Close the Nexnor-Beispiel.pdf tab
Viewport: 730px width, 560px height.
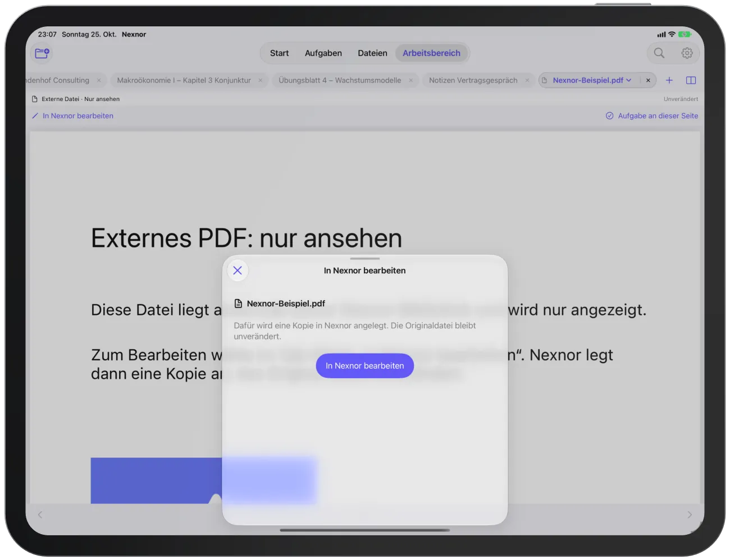tap(648, 80)
